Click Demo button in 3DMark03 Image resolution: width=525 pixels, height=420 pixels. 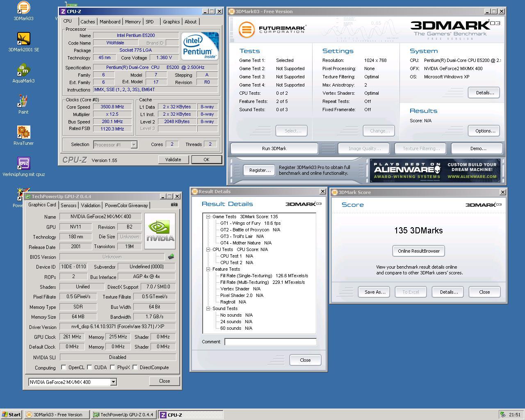478,148
